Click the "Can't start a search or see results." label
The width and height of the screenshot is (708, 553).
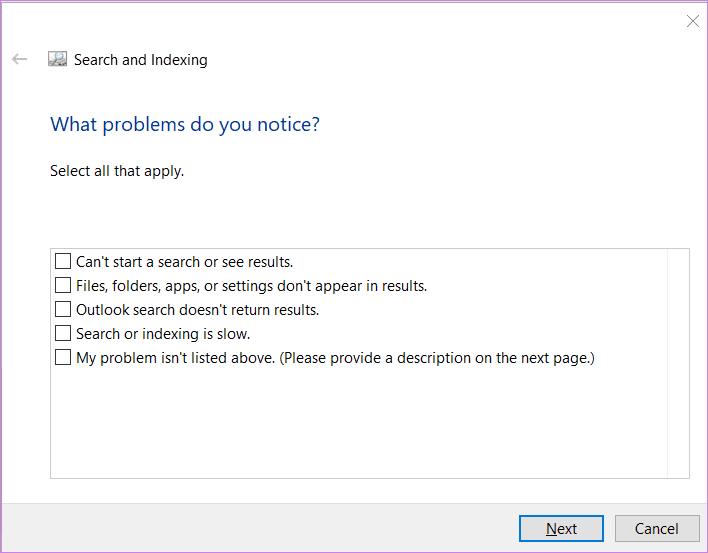(185, 262)
